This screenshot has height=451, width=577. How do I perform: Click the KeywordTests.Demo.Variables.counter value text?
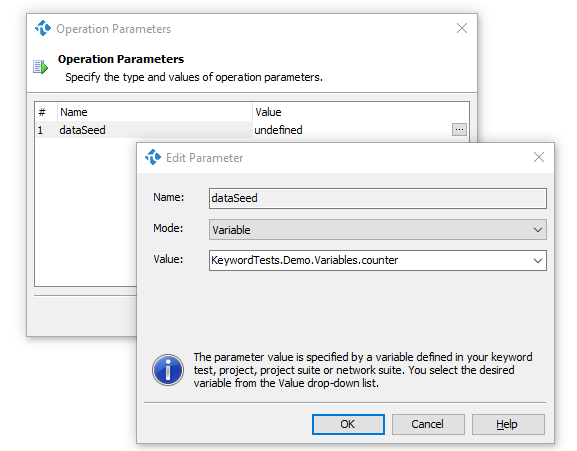[305, 260]
